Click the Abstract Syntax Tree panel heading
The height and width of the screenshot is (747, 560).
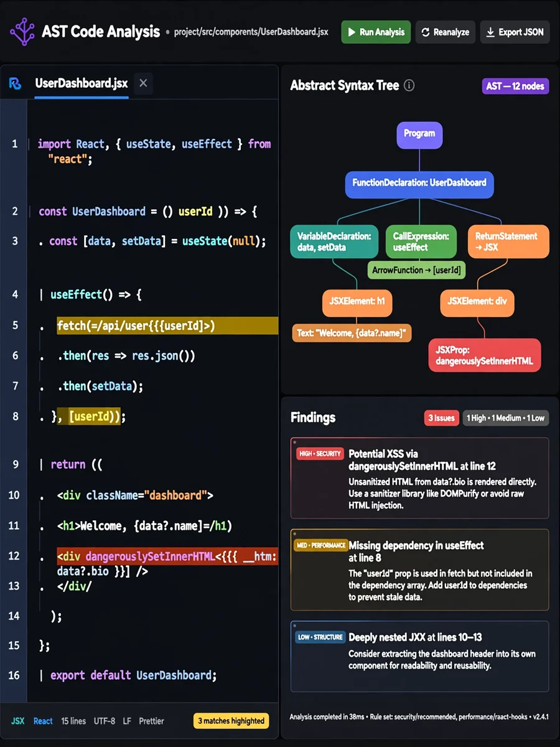[x=344, y=86]
